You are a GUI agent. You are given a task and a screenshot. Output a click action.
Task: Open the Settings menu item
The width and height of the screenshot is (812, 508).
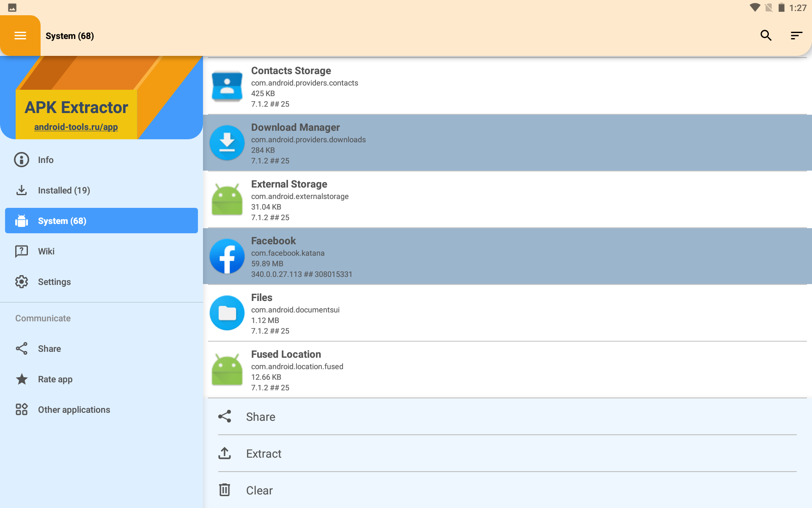click(x=101, y=282)
